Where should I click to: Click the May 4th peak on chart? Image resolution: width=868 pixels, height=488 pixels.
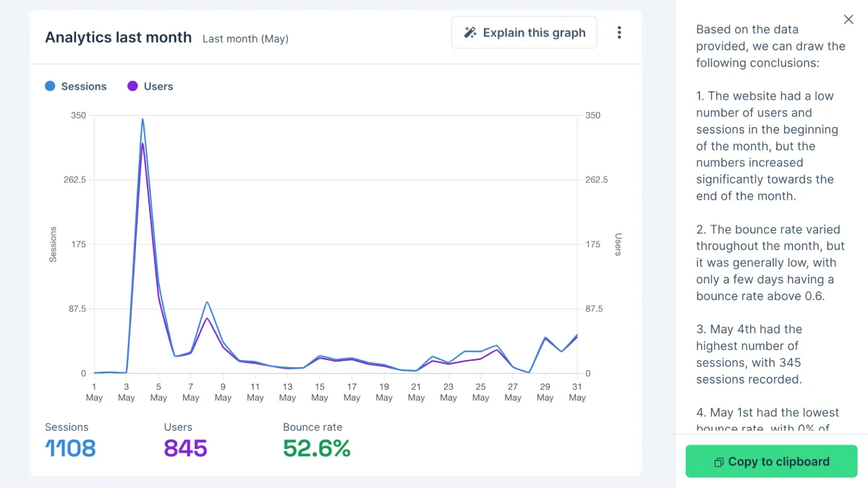[142, 120]
